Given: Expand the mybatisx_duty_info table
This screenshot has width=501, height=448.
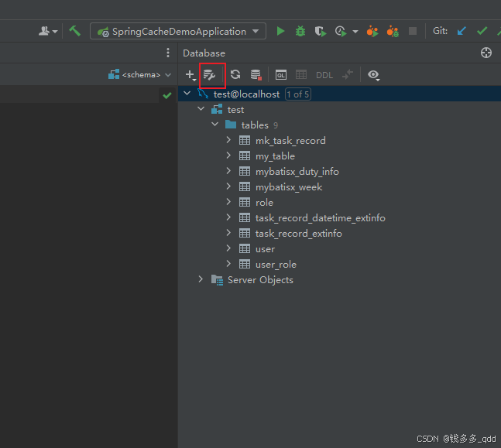Looking at the screenshot, I should pos(228,171).
